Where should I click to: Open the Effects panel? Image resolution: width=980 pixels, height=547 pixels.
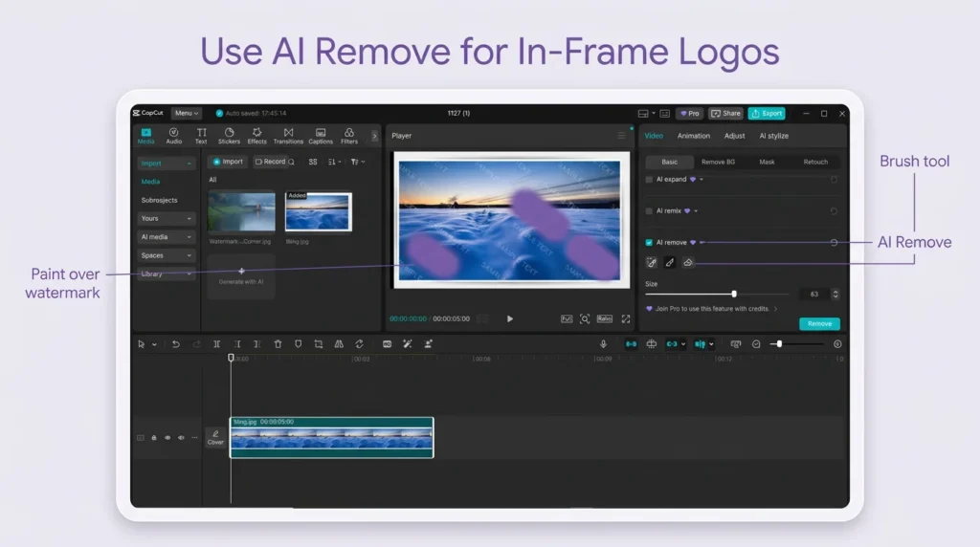(256, 136)
